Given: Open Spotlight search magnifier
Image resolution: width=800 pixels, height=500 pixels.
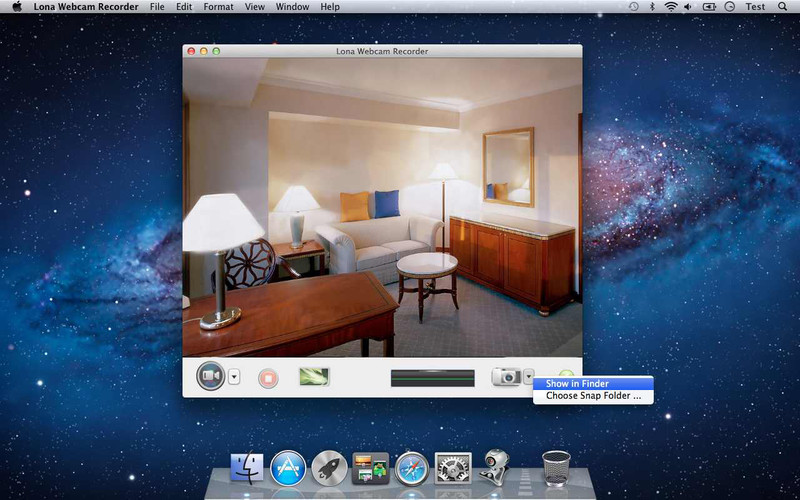Looking at the screenshot, I should pyautogui.click(x=783, y=7).
